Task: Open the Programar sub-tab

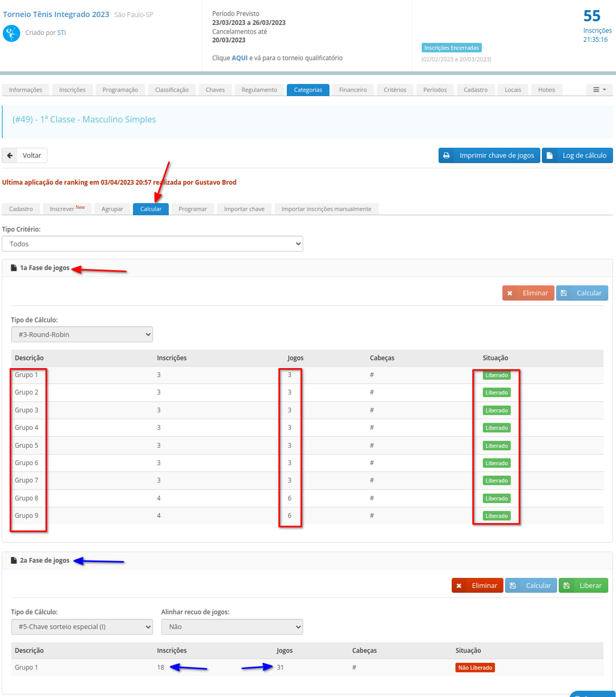Action: pos(192,209)
